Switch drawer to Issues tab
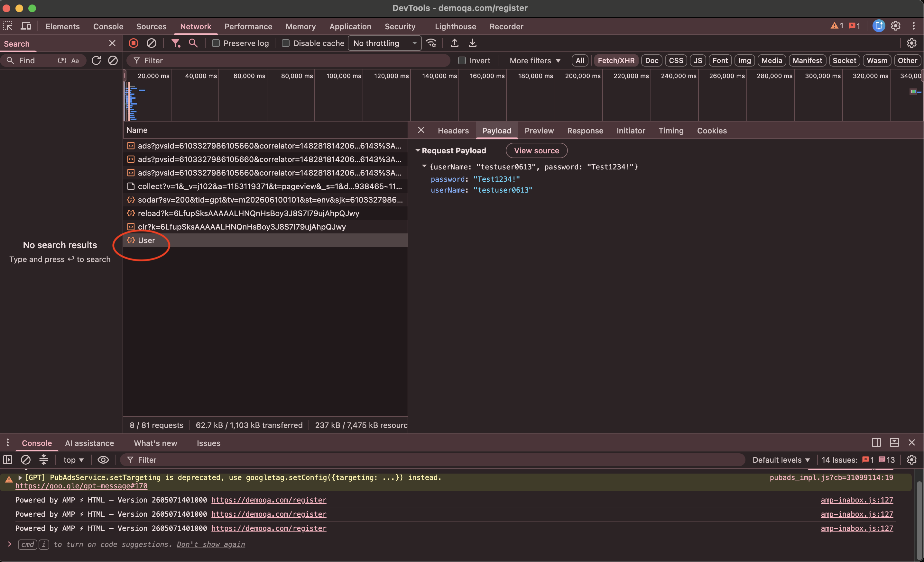This screenshot has width=924, height=562. (208, 443)
